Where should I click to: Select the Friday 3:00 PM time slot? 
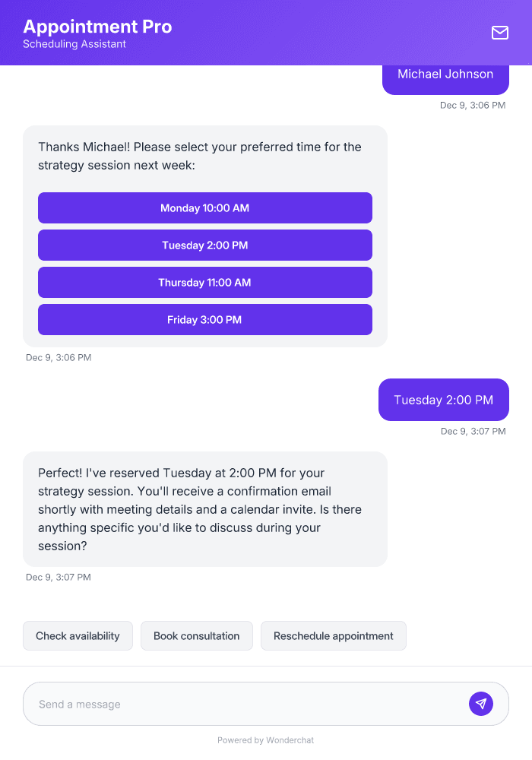click(204, 319)
